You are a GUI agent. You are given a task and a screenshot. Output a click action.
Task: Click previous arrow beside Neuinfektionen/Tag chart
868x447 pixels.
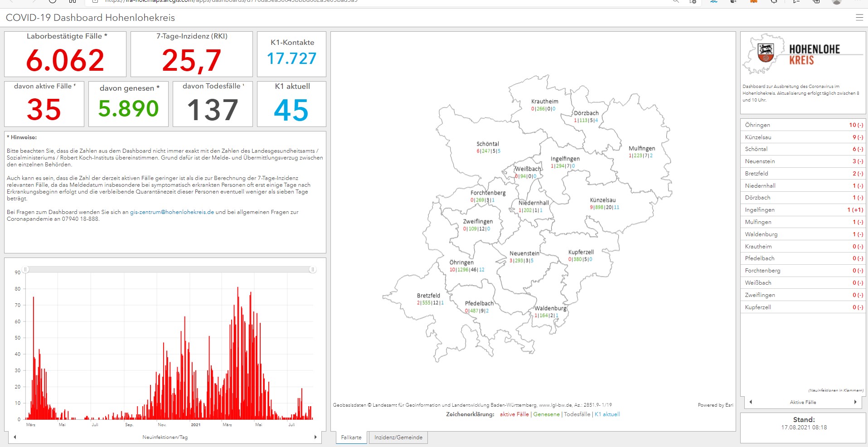tap(15, 437)
